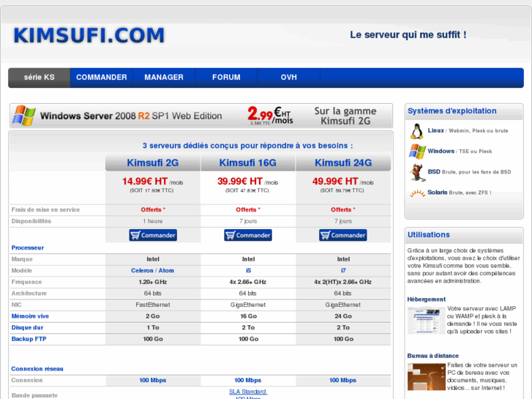Open the Bureau à distance desktop thumbnail

click(x=427, y=377)
